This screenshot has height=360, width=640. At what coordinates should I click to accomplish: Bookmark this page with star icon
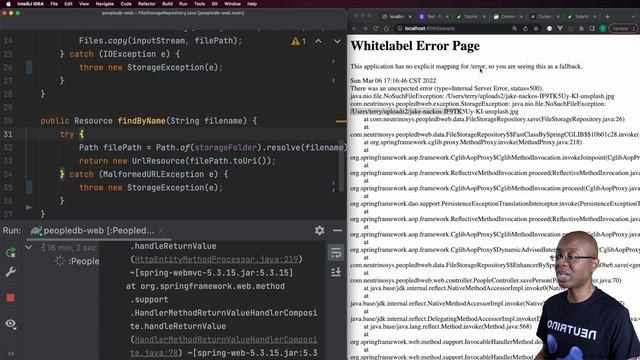536,29
